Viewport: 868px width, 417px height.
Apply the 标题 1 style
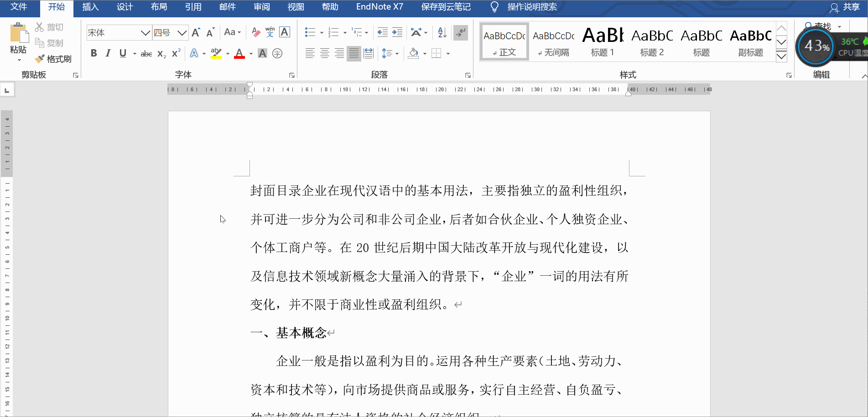point(602,41)
